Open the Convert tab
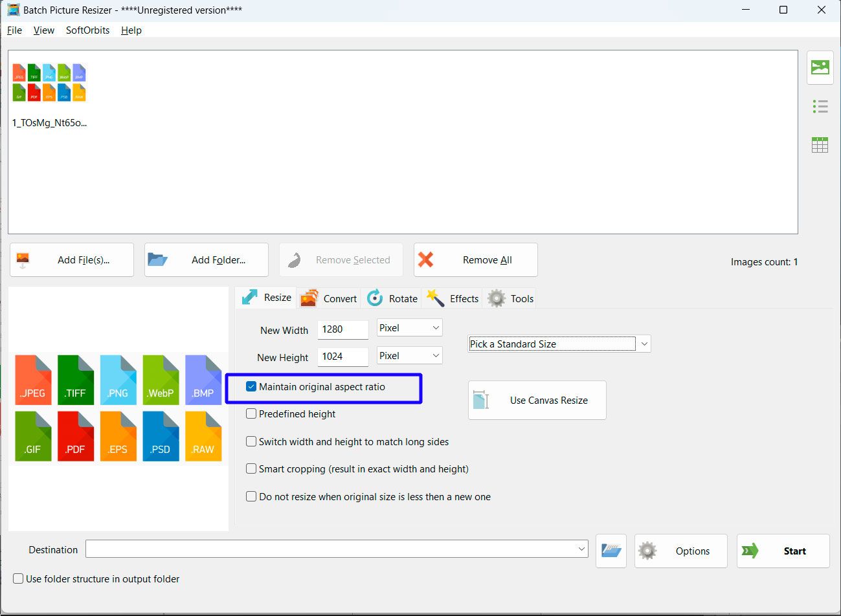The image size is (841, 616). pyautogui.click(x=329, y=298)
